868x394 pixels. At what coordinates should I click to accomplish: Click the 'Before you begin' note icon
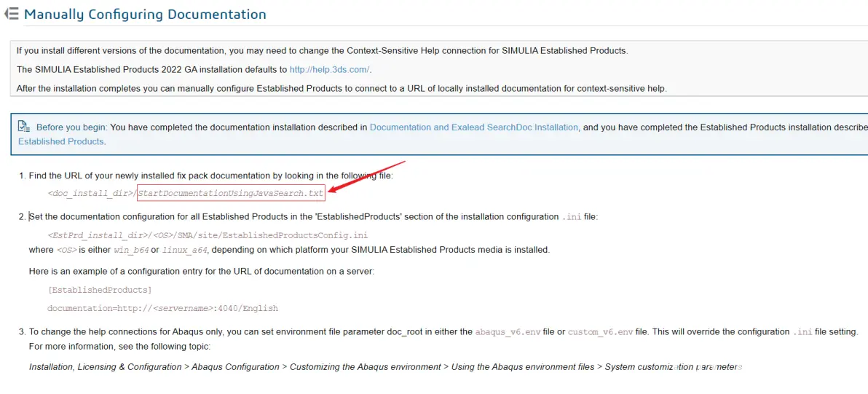24,126
